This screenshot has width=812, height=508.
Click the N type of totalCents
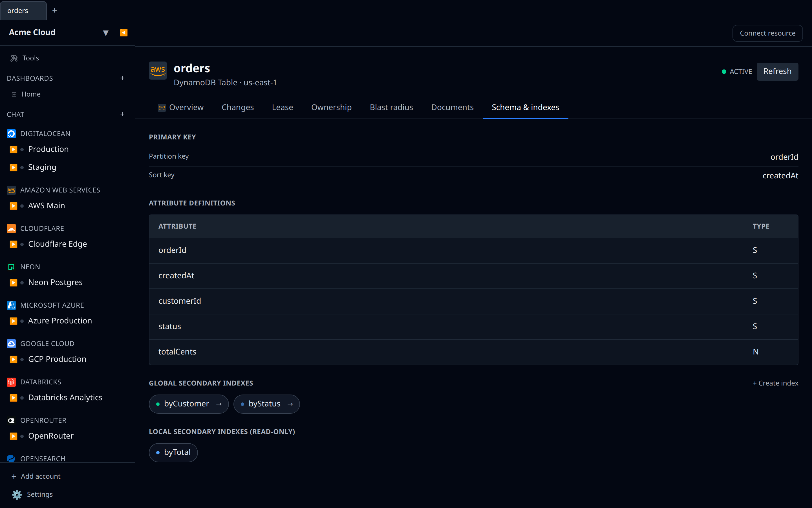(756, 352)
